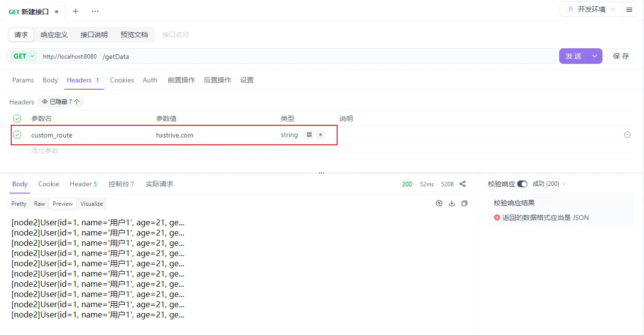Copy response body with copy icon
The image size is (644, 335).
click(464, 203)
